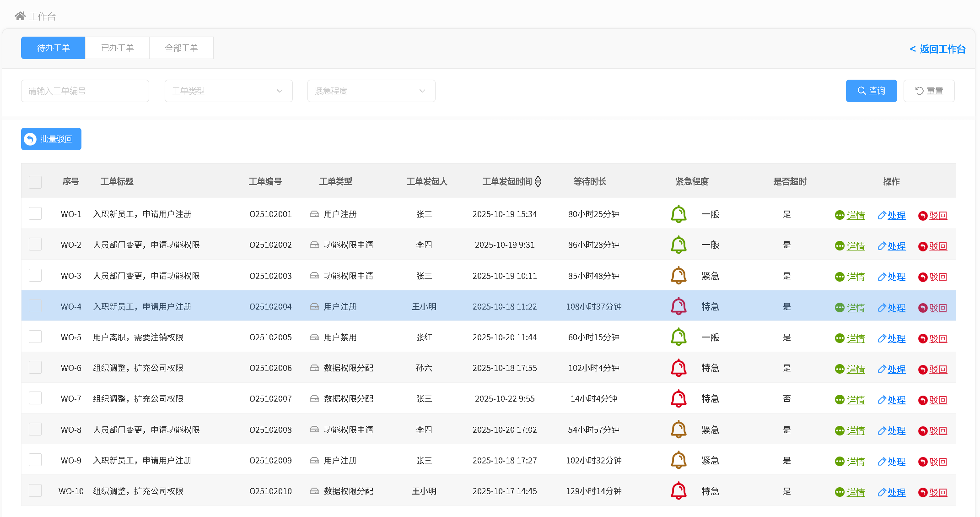Check the select-all checkbox in the table header
980x517 pixels.
pyautogui.click(x=35, y=182)
